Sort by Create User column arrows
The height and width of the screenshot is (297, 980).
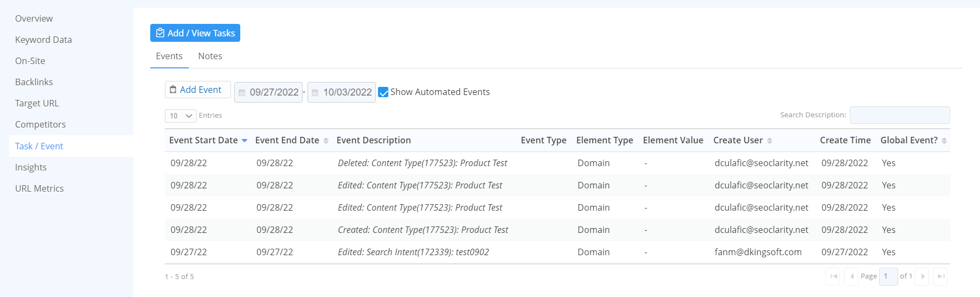click(770, 141)
